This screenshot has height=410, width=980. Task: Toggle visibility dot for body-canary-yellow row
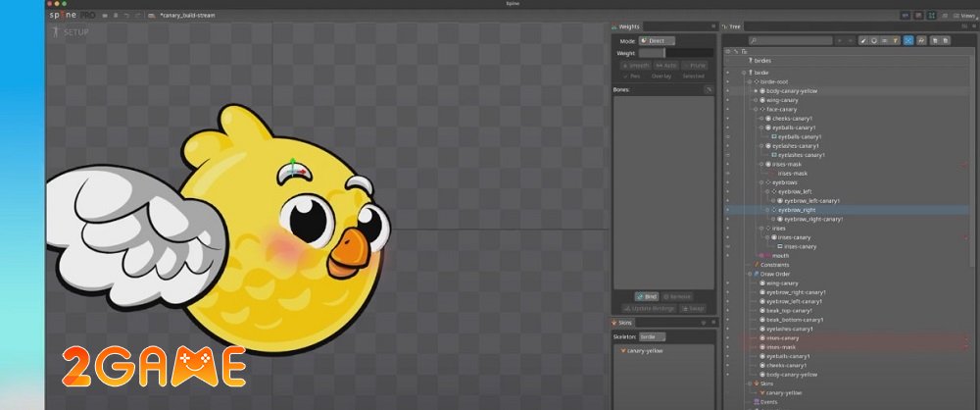[727, 91]
